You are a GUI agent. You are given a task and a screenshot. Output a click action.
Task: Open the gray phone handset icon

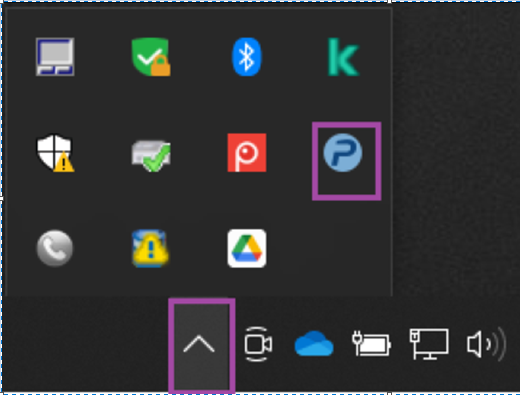(55, 248)
